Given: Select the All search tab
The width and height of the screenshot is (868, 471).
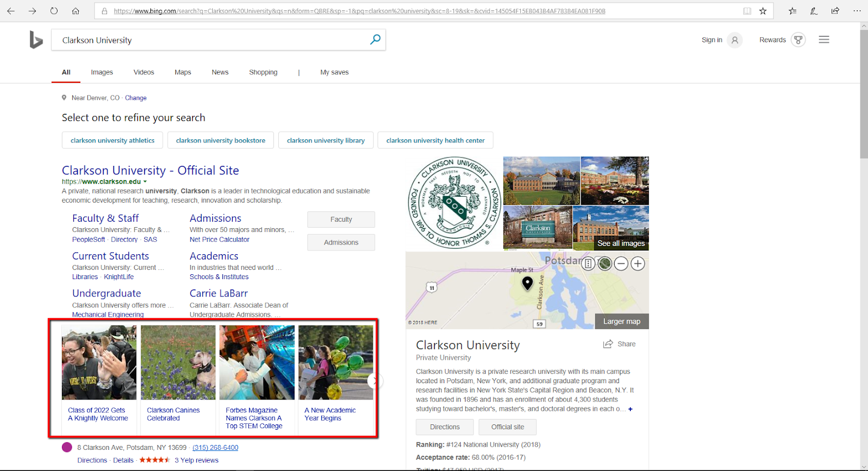Looking at the screenshot, I should [x=66, y=72].
